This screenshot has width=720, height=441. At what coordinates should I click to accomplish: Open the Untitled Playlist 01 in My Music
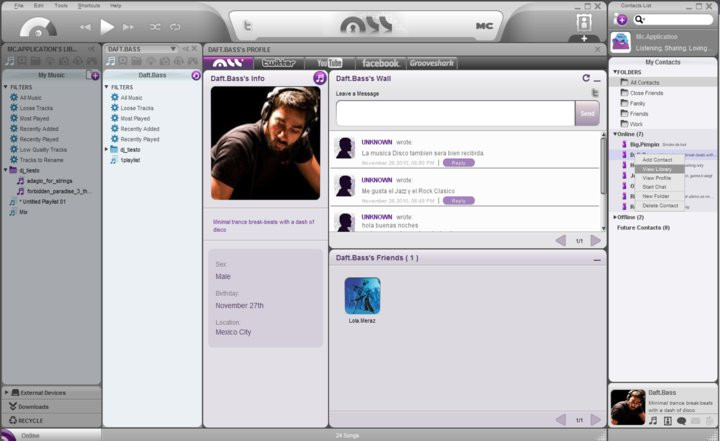tap(44, 202)
